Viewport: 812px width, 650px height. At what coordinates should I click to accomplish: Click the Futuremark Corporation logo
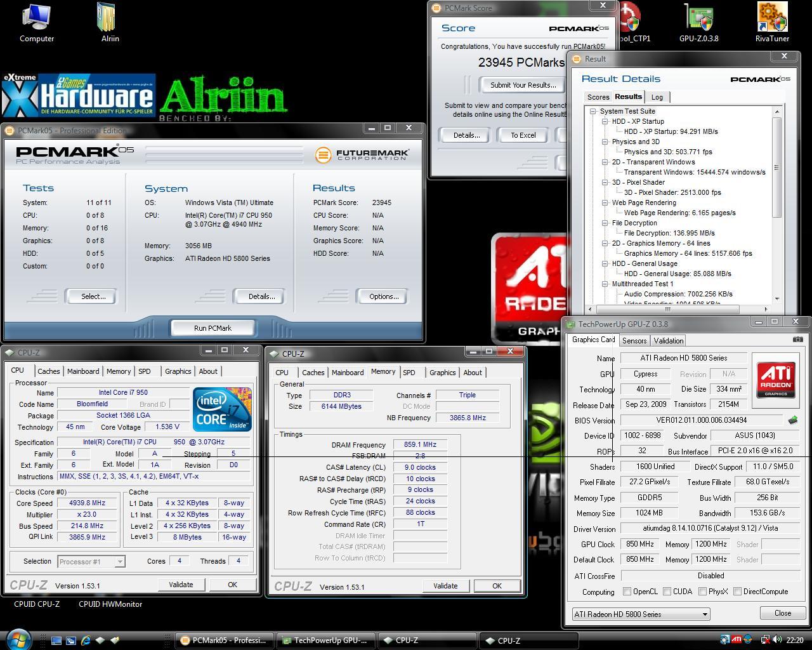[x=362, y=154]
